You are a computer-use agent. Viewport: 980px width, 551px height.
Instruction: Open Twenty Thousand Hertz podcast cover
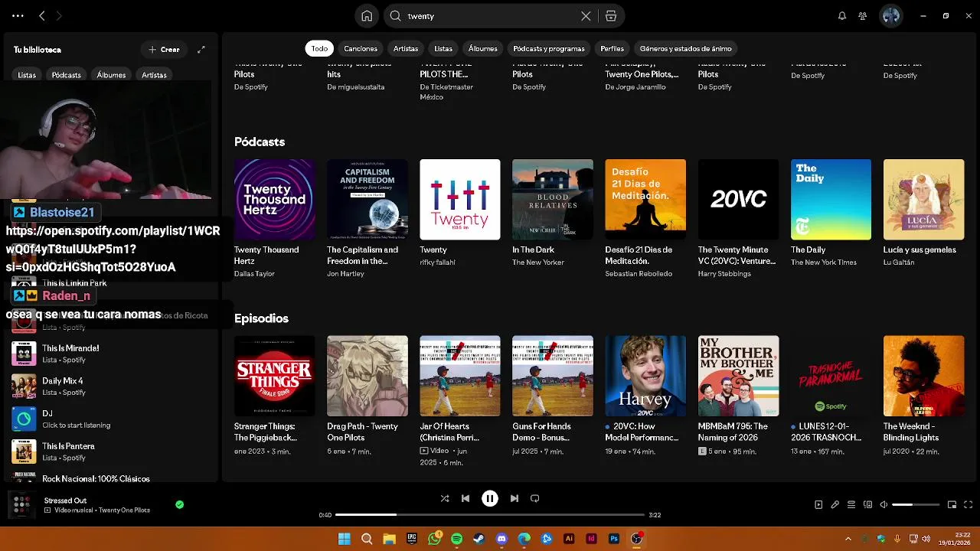(x=274, y=200)
